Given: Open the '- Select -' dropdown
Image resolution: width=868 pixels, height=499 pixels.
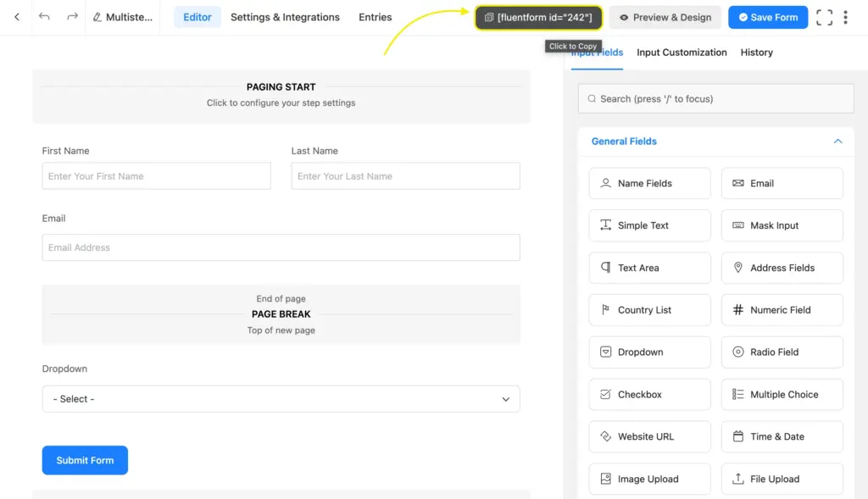Looking at the screenshot, I should coord(281,399).
